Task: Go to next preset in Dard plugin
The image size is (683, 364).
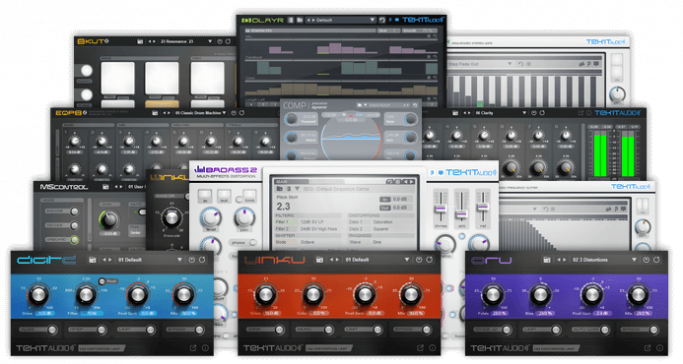Action: point(110,260)
